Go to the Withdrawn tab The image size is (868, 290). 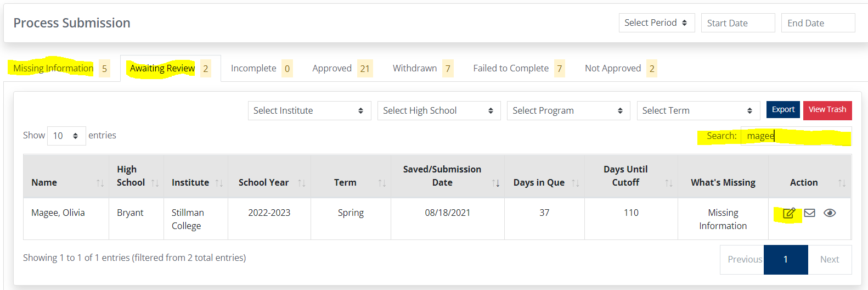tap(415, 69)
